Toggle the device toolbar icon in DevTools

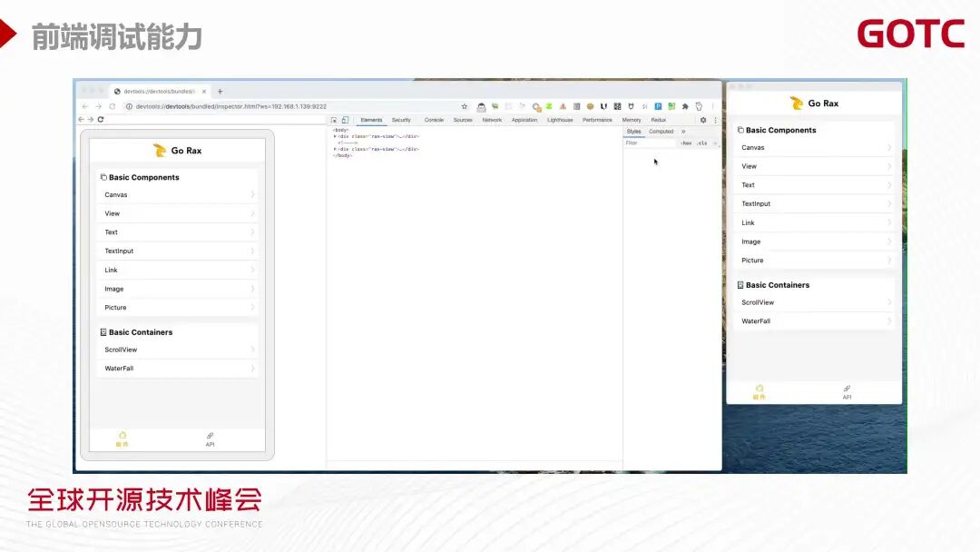[345, 120]
